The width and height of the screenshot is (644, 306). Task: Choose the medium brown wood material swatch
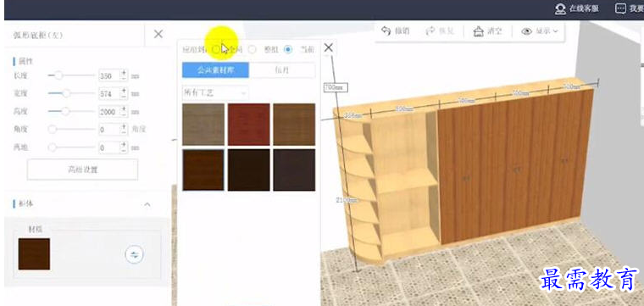(x=294, y=124)
